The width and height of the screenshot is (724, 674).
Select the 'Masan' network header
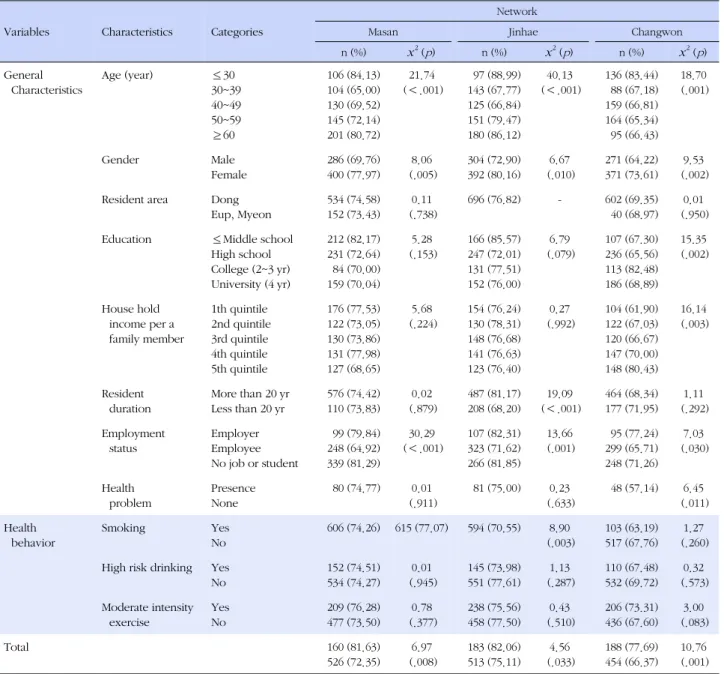click(x=383, y=32)
